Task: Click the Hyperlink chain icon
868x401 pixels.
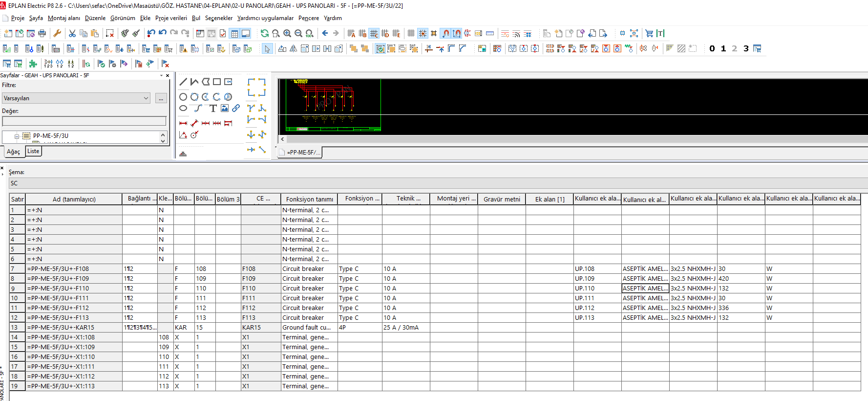Action: point(236,108)
